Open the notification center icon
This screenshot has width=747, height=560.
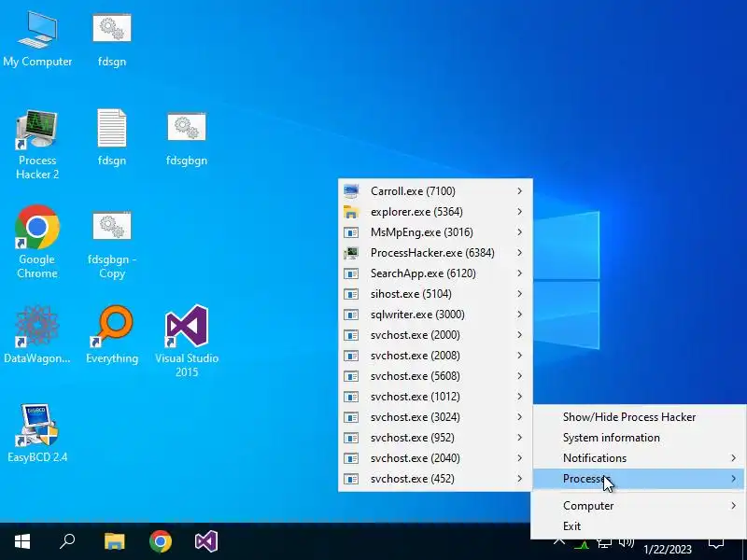click(x=716, y=543)
